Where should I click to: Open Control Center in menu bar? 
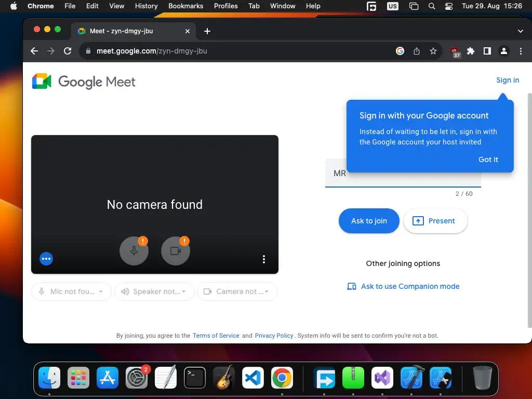tap(449, 6)
